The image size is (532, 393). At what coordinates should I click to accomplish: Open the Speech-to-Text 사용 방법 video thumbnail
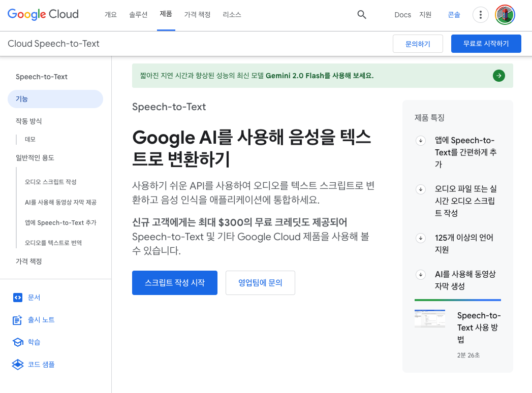point(429,318)
